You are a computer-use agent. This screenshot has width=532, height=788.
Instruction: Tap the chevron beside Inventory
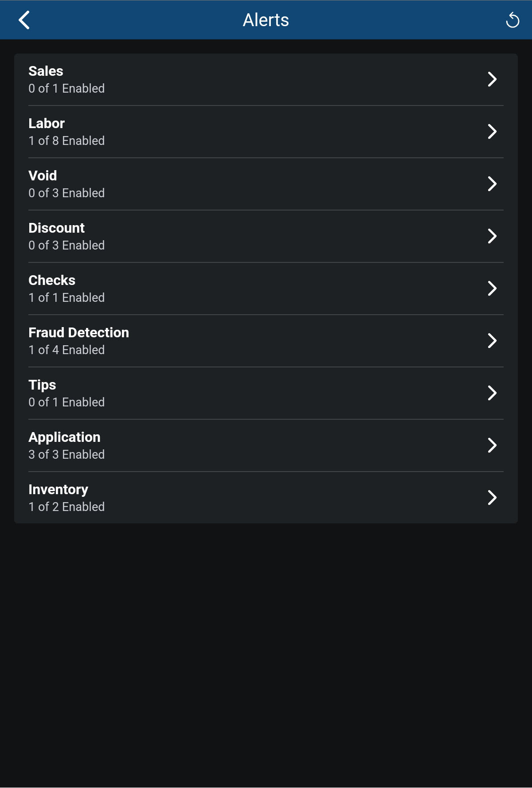492,498
